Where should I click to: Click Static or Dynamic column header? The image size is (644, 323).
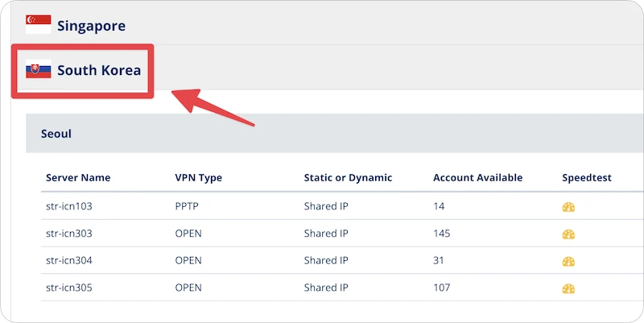(348, 177)
